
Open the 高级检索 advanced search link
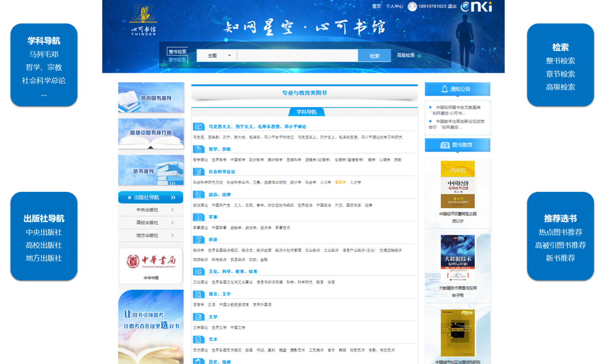[x=405, y=55]
